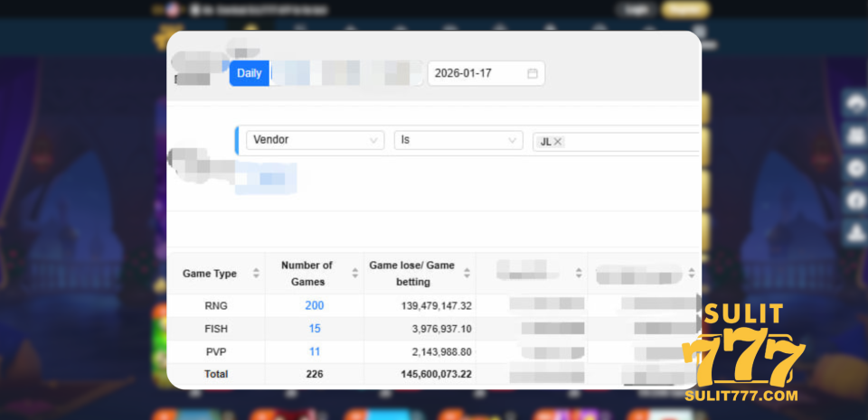This screenshot has width=868, height=420.
Task: Click the total value 145,600,073.22
Action: (x=436, y=374)
